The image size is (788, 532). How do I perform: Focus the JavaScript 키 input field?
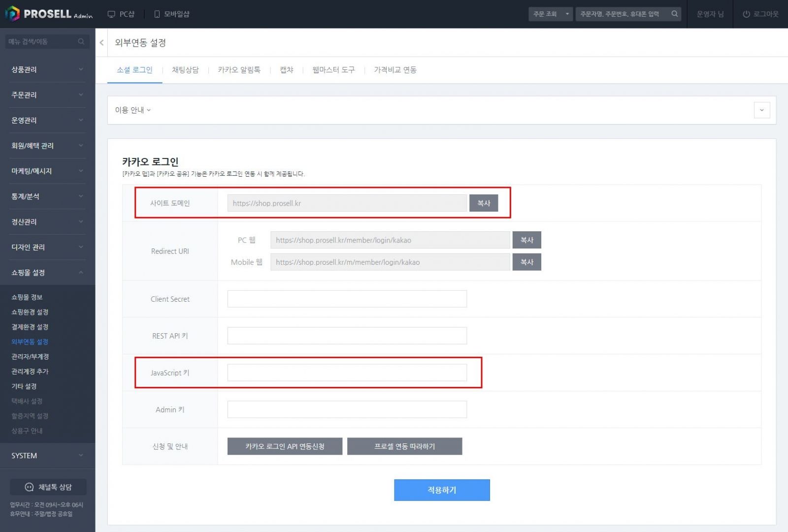(x=347, y=373)
